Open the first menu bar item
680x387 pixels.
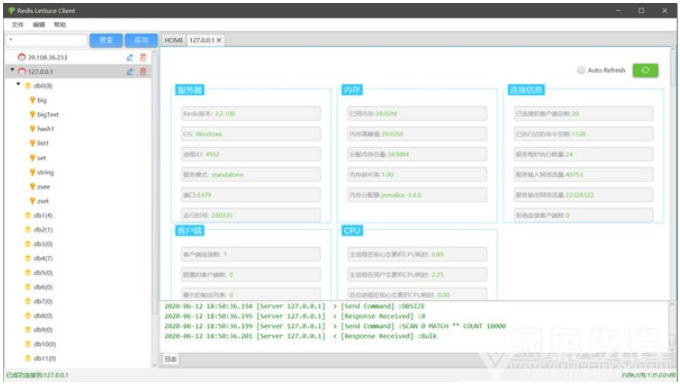click(17, 25)
